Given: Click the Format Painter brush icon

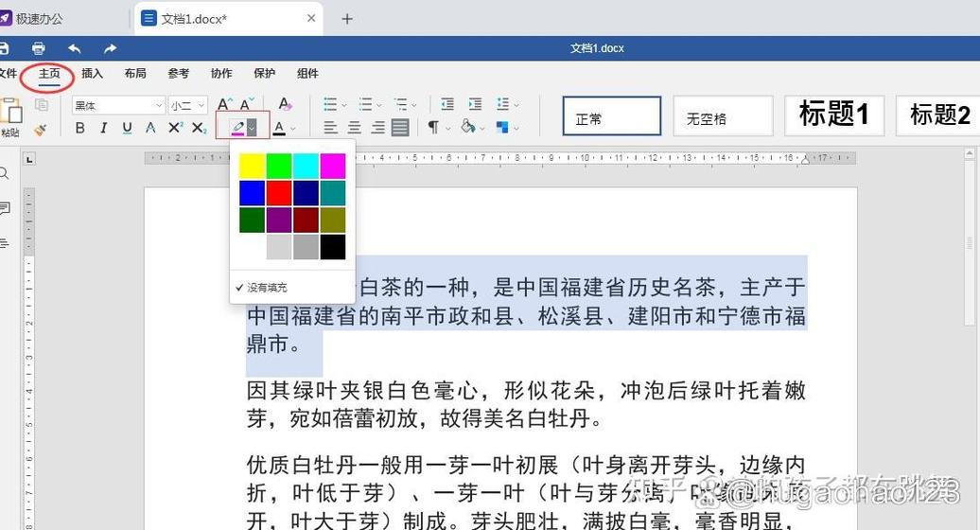Looking at the screenshot, I should coord(42,130).
